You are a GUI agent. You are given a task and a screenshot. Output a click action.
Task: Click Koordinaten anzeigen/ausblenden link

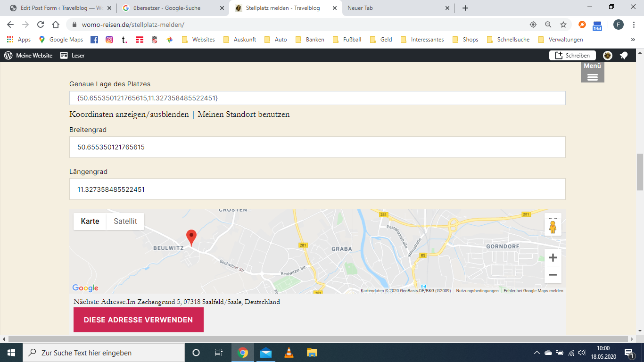[x=129, y=115]
